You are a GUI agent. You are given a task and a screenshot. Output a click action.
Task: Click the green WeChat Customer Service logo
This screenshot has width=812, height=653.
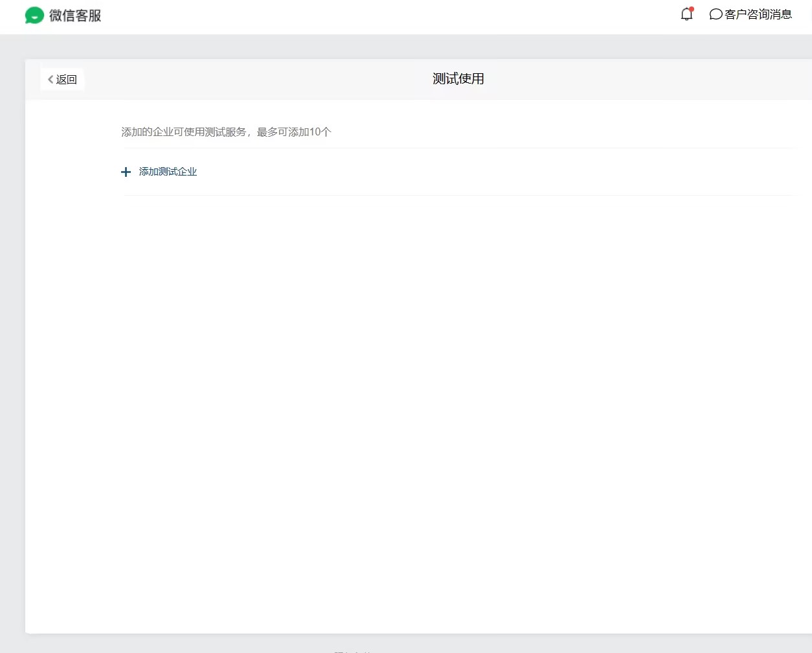(34, 16)
